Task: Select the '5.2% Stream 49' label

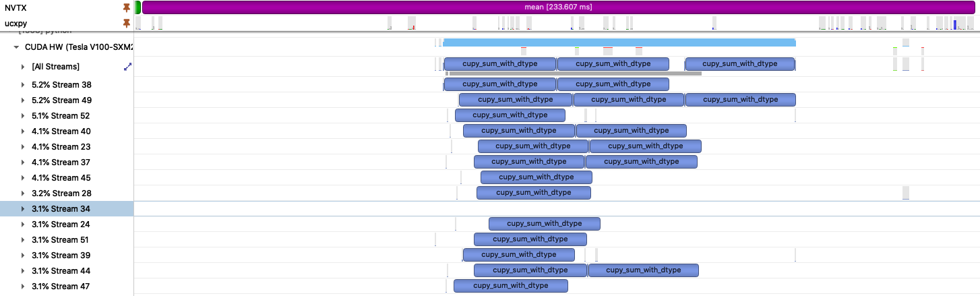Action: tap(61, 100)
